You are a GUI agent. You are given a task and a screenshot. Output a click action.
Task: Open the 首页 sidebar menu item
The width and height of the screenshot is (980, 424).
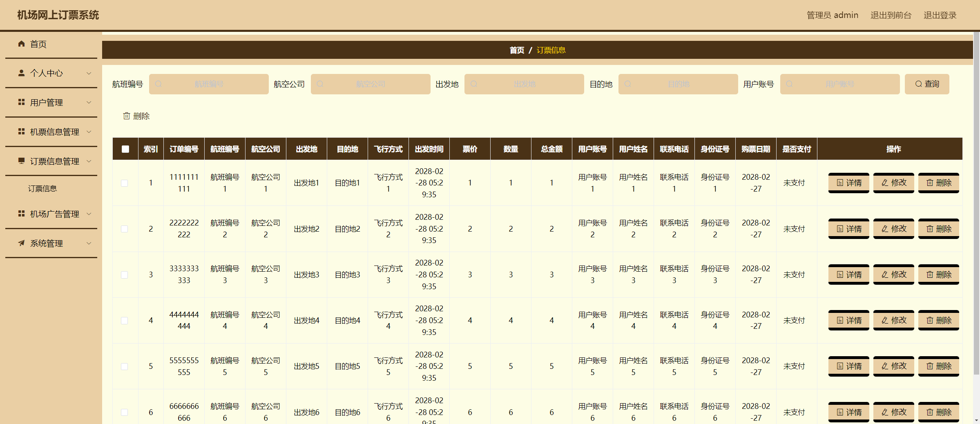(51, 44)
